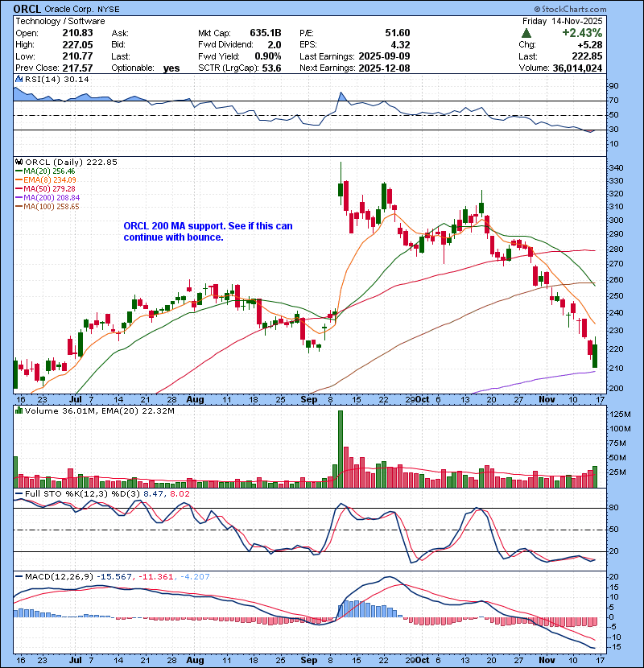This screenshot has width=644, height=668.
Task: Click the NYSE exchange label
Action: point(108,10)
